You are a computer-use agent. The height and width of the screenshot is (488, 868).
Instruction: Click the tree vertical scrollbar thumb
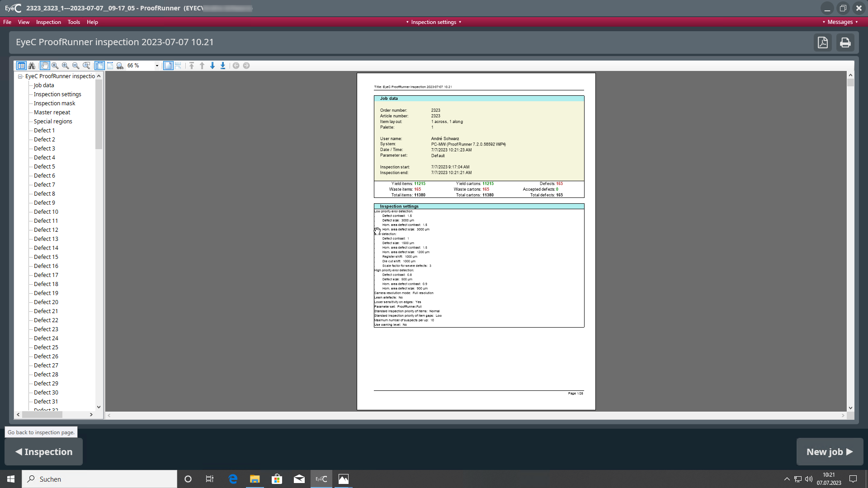pos(99,115)
